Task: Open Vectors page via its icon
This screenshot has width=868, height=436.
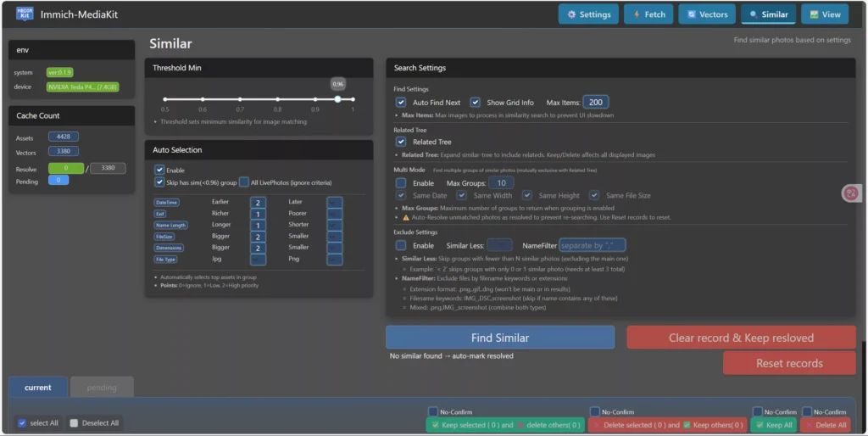Action: (693, 14)
